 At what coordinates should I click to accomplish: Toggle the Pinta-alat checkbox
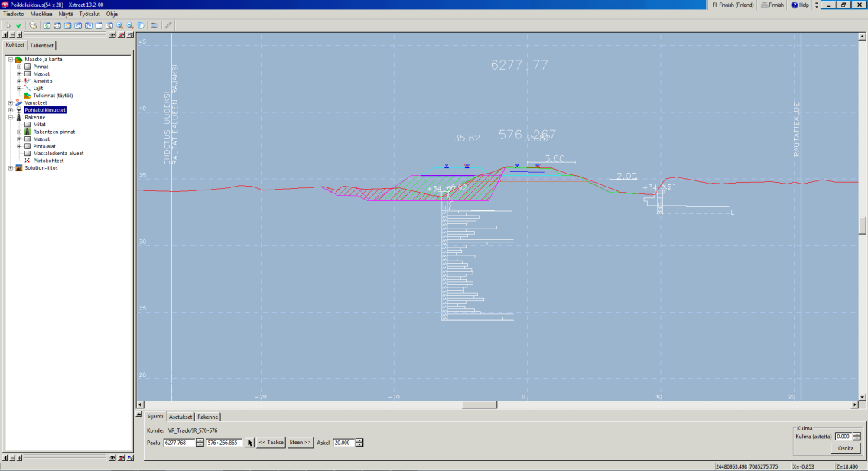pyautogui.click(x=28, y=146)
